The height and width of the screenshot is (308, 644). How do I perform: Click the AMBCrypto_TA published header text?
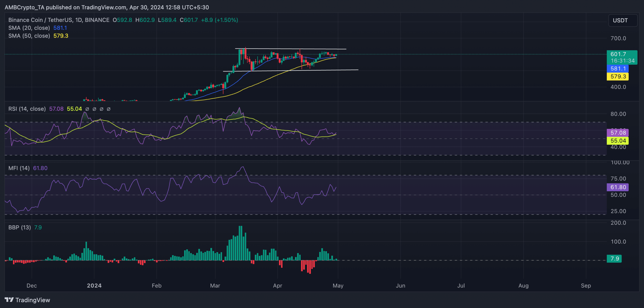tap(107, 7)
